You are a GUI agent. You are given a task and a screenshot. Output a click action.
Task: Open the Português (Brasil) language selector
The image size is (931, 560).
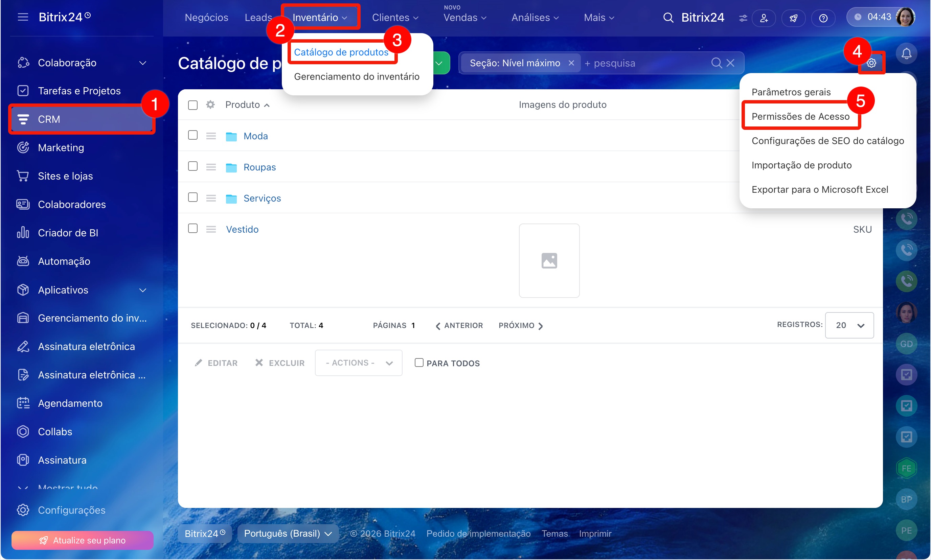click(x=288, y=534)
